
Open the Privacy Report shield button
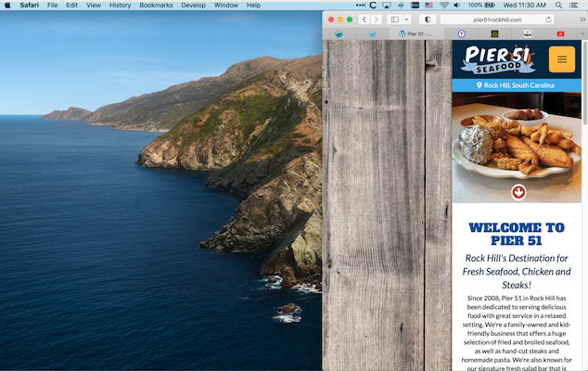tap(428, 19)
